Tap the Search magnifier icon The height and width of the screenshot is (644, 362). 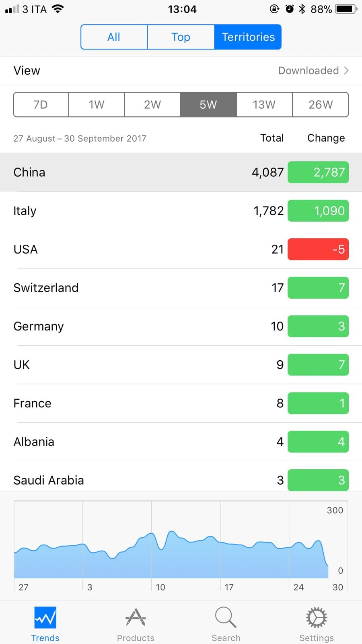226,618
